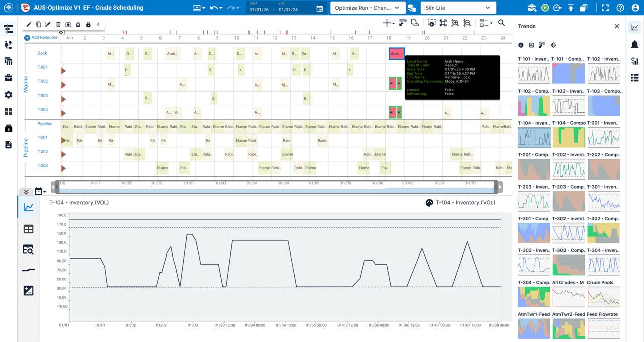Select the pencil edit tool
Image resolution: width=644 pixels, height=342 pixels.
tap(29, 24)
